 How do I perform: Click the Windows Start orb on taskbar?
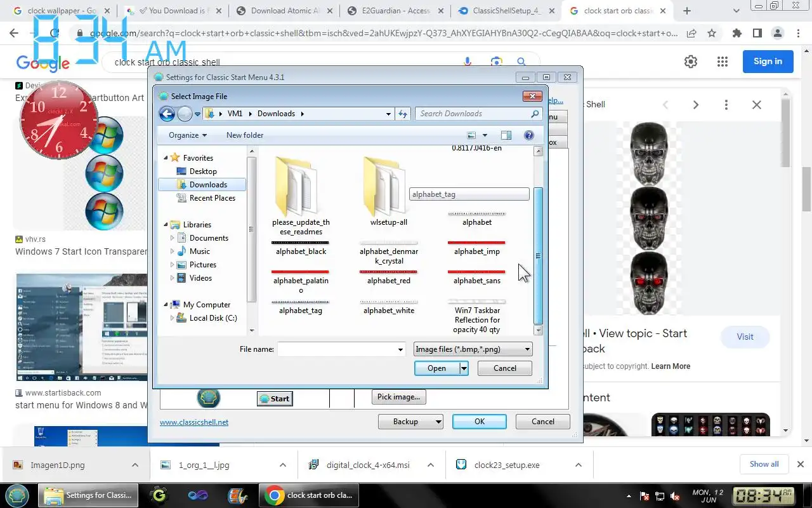click(17, 495)
